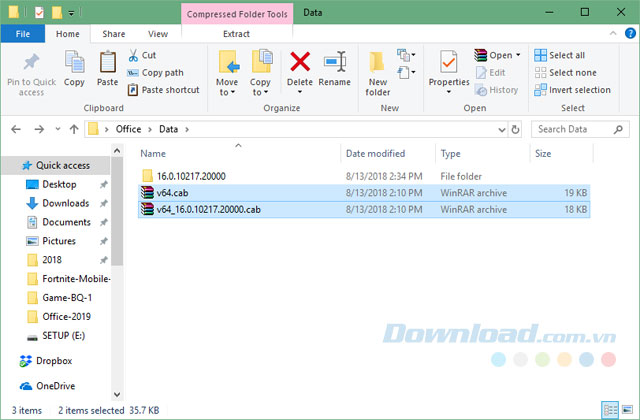Open the address bar history dropdown

tap(502, 130)
